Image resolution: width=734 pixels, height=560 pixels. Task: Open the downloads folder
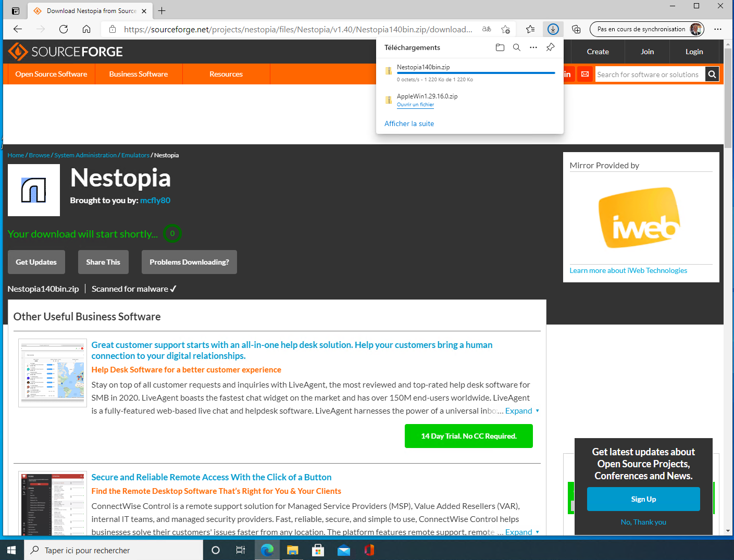[500, 47]
